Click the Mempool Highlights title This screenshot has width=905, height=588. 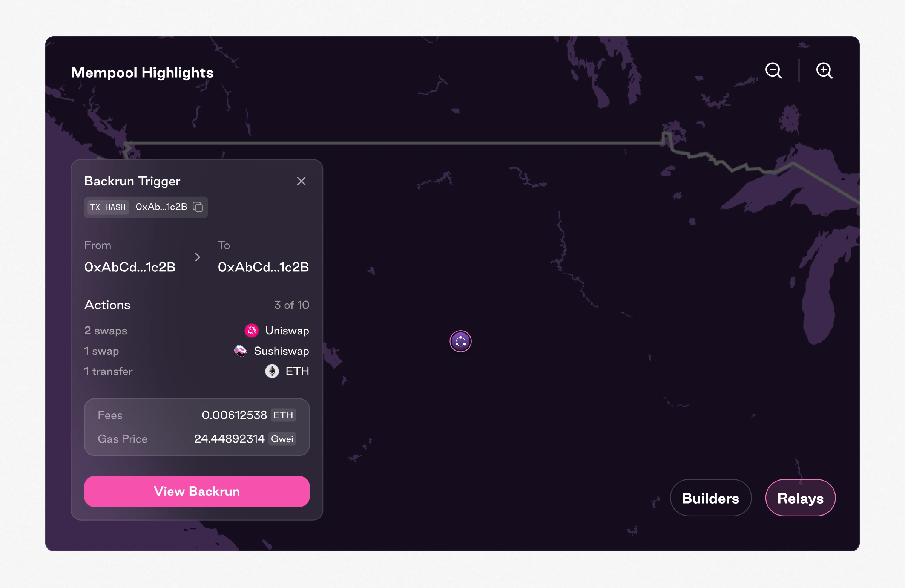point(142,73)
